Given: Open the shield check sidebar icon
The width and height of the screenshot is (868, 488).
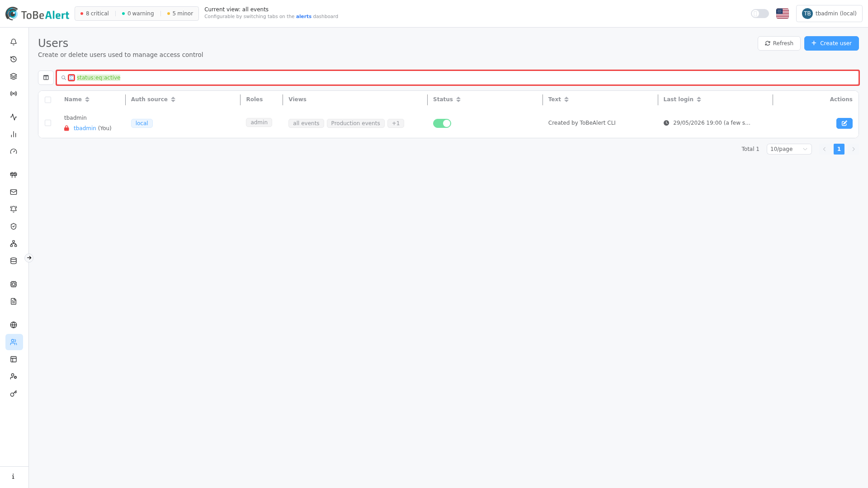Looking at the screenshot, I should (x=14, y=226).
